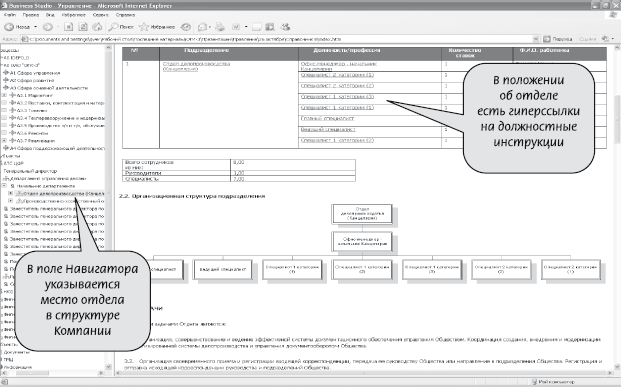Open the Назад history dropdown arrow

tap(36, 27)
